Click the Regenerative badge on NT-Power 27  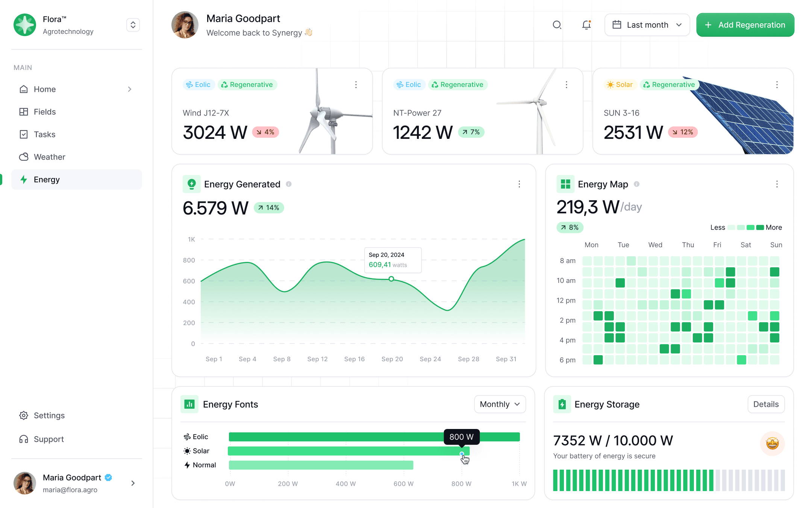(x=458, y=85)
